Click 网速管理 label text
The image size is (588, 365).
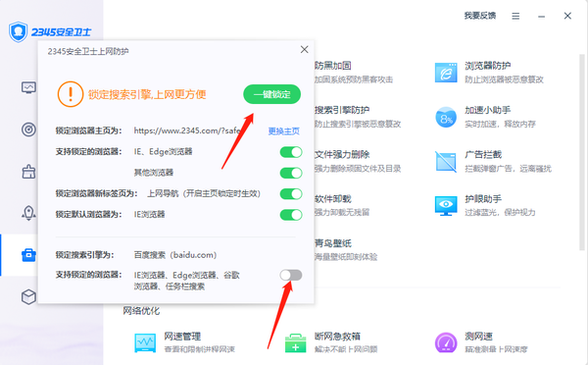(x=182, y=337)
